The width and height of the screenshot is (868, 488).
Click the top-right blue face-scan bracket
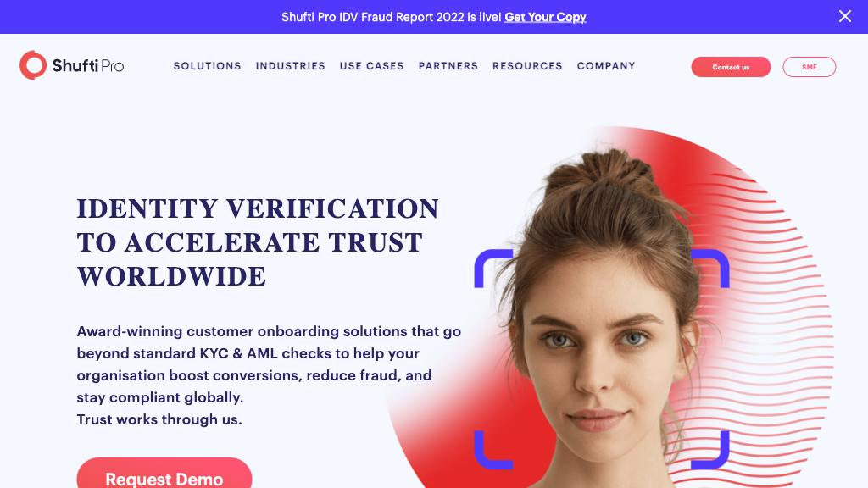[x=710, y=269]
